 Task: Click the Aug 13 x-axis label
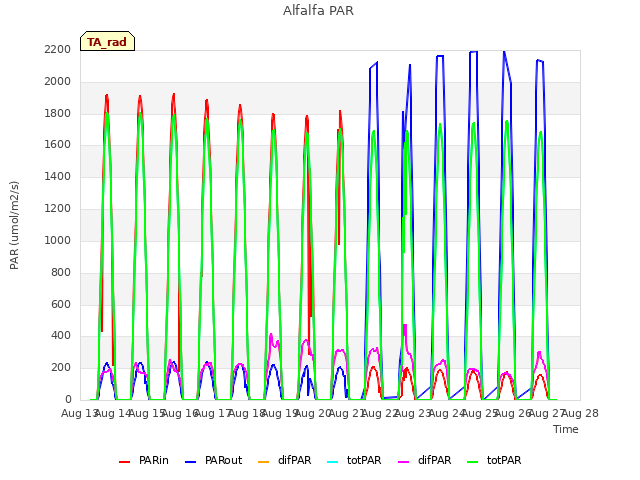[79, 414]
